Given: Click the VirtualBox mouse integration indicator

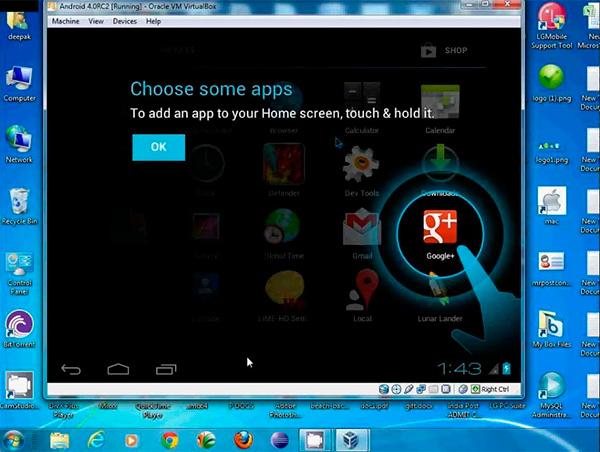Looking at the screenshot, I should 463,389.
